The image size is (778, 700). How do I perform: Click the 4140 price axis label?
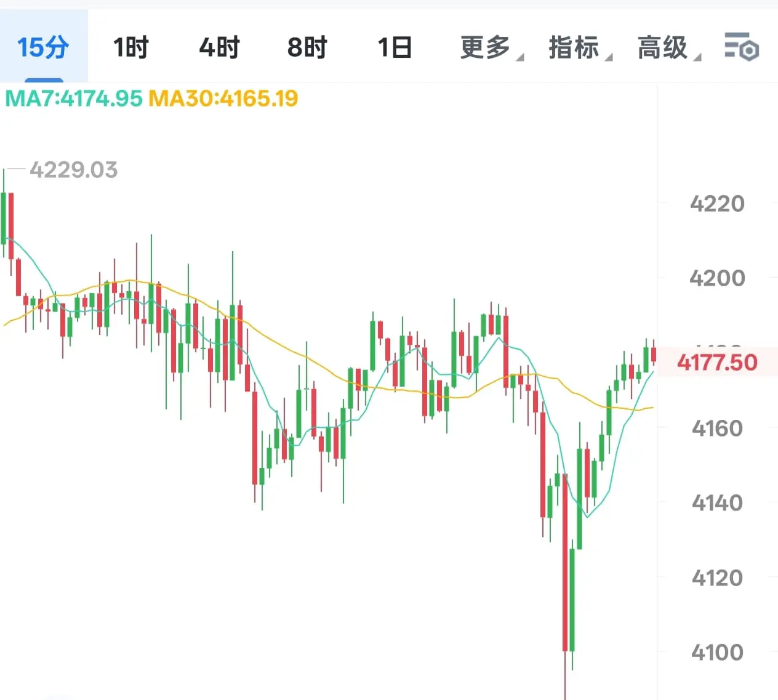click(x=717, y=502)
